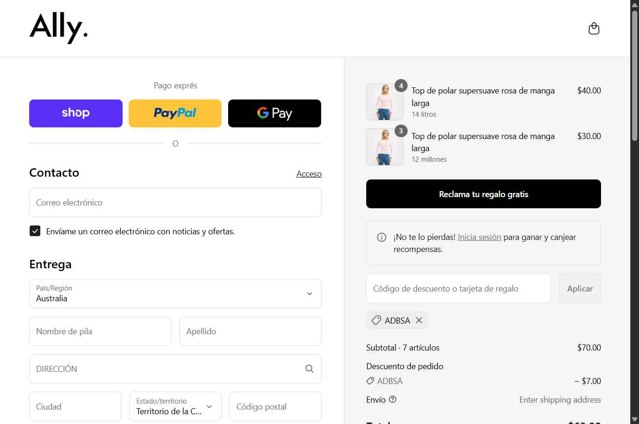Viewport: 639px width, 424px height.
Task: Open the País/Región Australia dropdown
Action: click(x=175, y=294)
